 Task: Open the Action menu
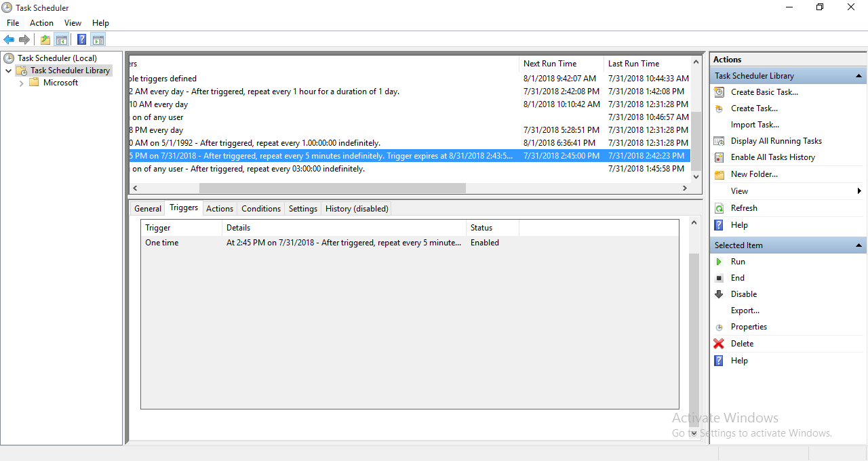tap(41, 22)
